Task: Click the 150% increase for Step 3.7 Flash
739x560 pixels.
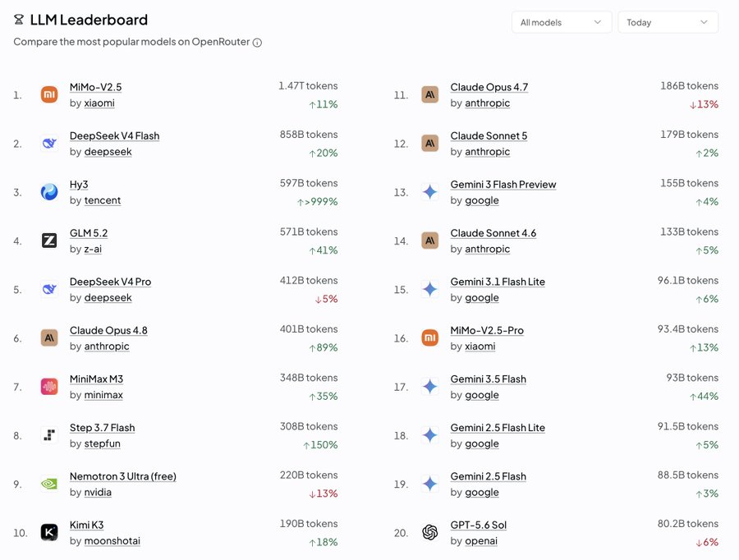Action: 320,445
